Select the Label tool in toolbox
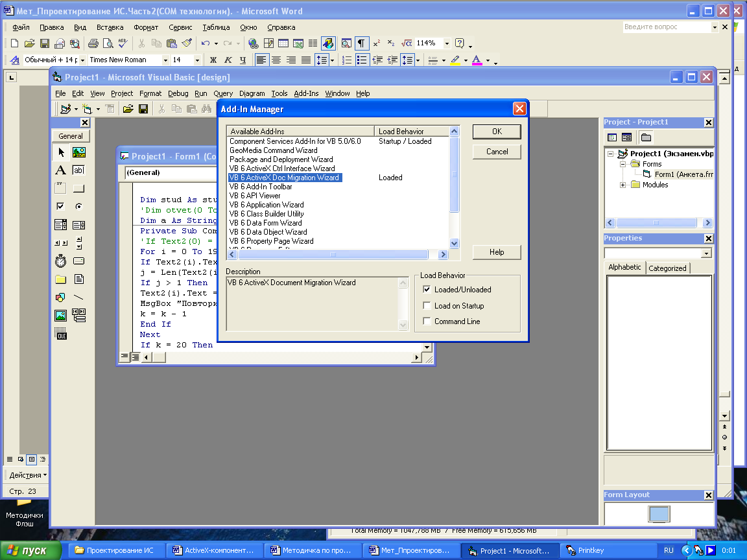The image size is (747, 560). pyautogui.click(x=60, y=170)
